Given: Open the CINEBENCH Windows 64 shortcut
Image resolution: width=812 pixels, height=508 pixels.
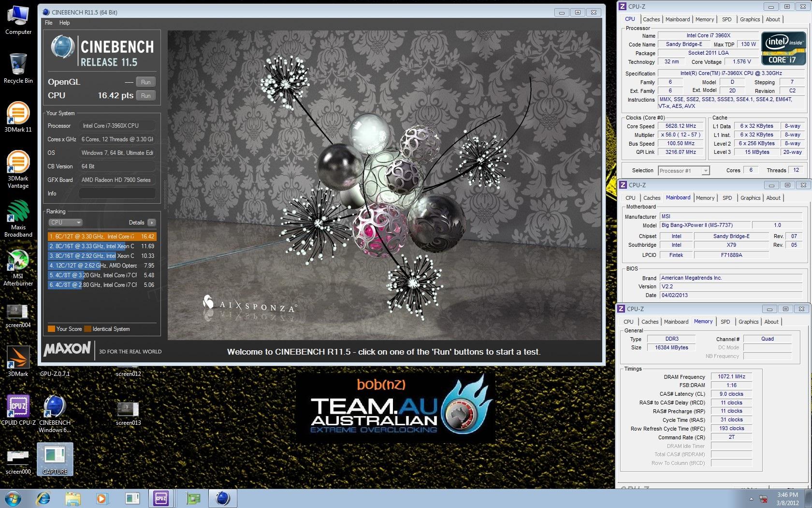Looking at the screenshot, I should pyautogui.click(x=55, y=414).
